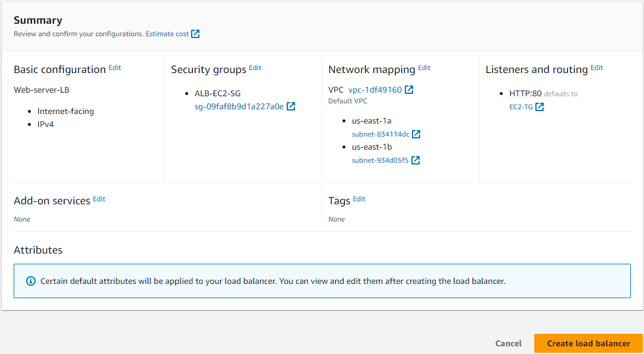644x354 pixels.
Task: Open the Estimate cost link
Action: 167,34
